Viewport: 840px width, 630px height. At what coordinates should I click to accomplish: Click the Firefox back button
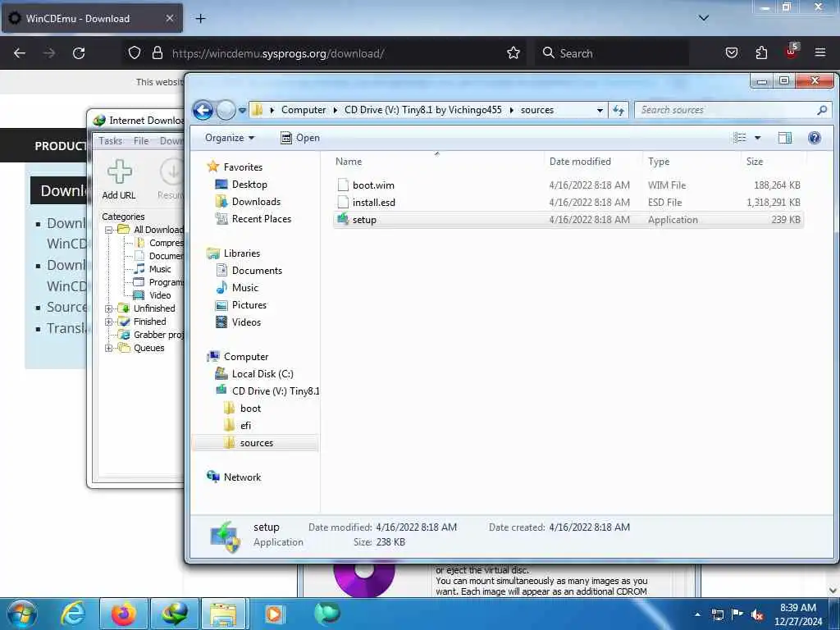pos(20,53)
